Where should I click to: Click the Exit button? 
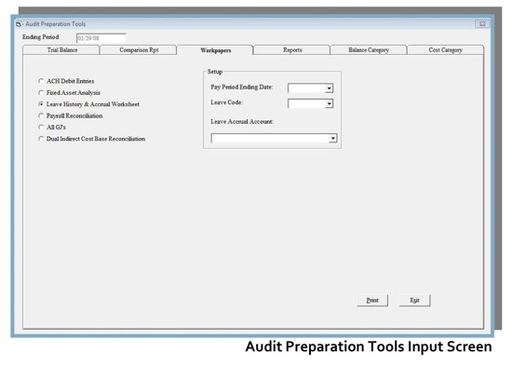tap(415, 300)
